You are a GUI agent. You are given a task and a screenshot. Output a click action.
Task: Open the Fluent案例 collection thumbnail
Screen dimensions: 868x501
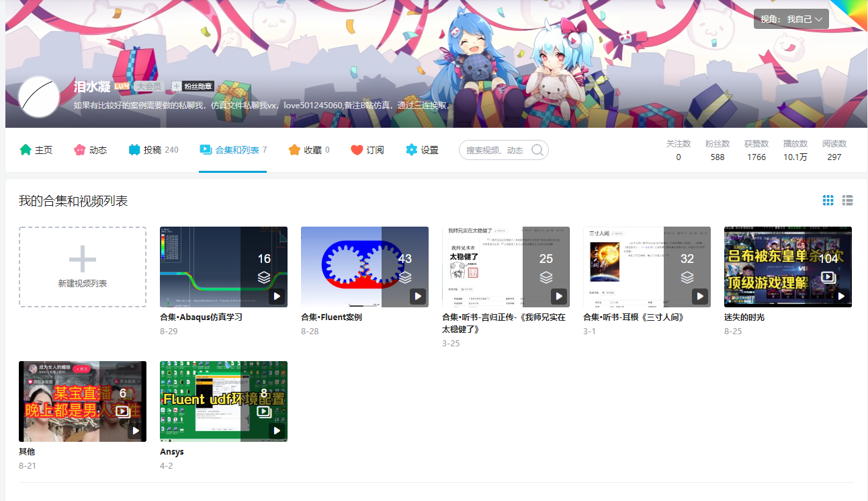click(x=365, y=267)
